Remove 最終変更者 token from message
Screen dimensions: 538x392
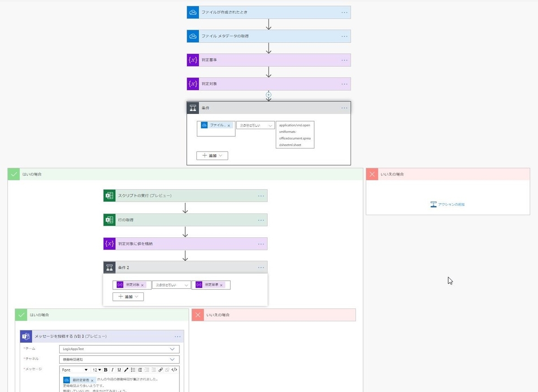click(92, 380)
